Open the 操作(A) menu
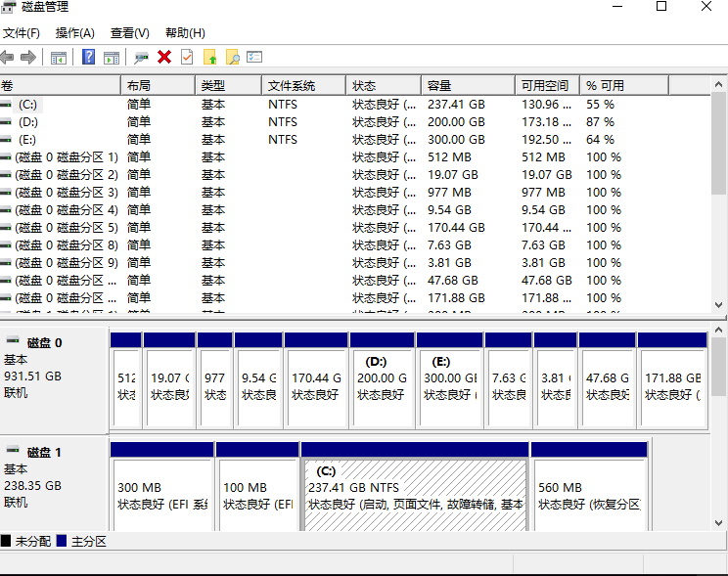728x576 pixels. 75,33
